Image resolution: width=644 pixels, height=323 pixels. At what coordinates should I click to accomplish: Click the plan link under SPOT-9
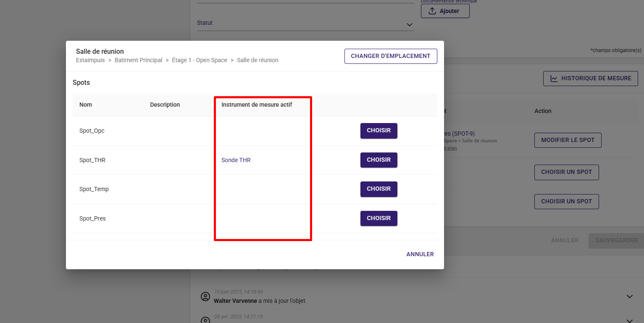pyautogui.click(x=450, y=148)
